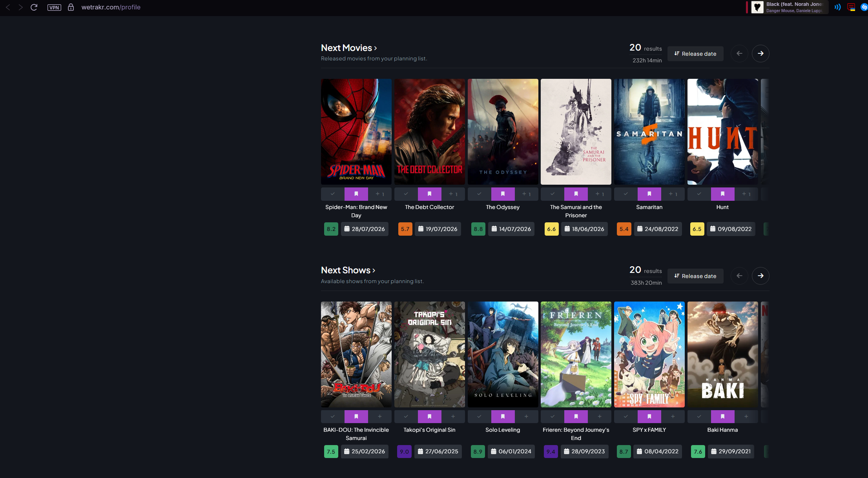Click the plus icon under Frieren
The image size is (868, 478).
600,416
